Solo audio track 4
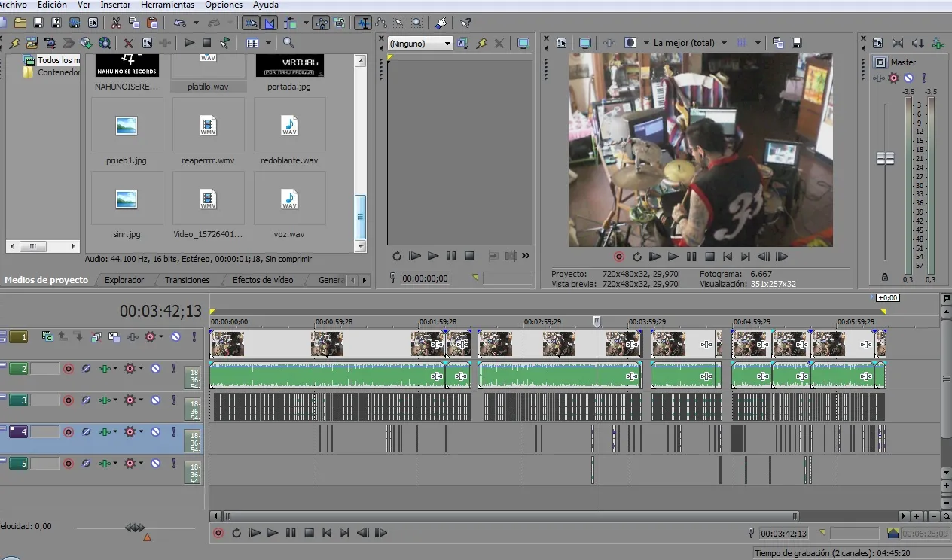952x560 pixels. 174,432
